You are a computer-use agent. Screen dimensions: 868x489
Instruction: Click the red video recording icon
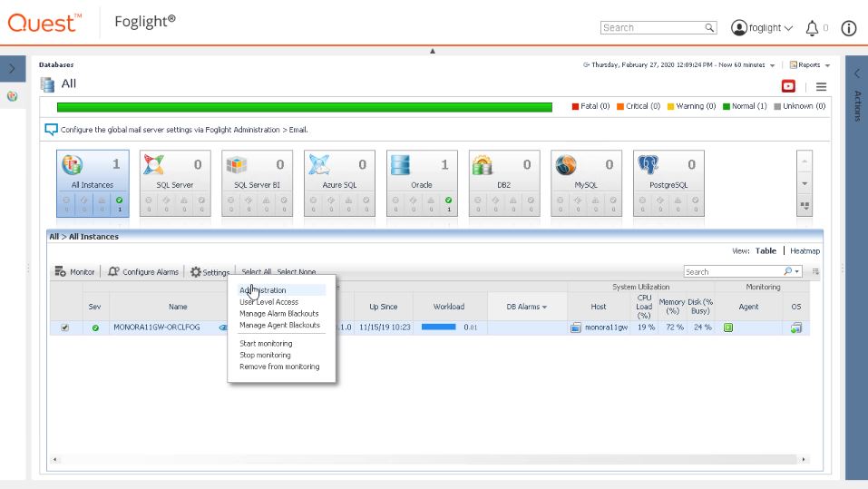788,86
